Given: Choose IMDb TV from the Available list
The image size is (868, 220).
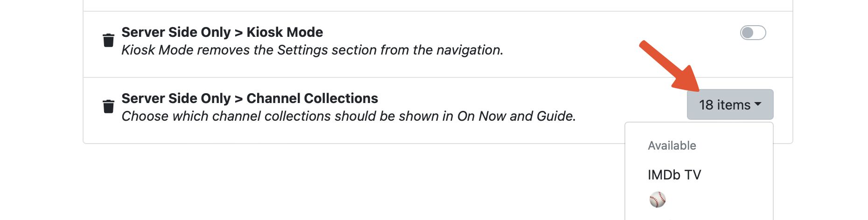Looking at the screenshot, I should click(x=674, y=175).
